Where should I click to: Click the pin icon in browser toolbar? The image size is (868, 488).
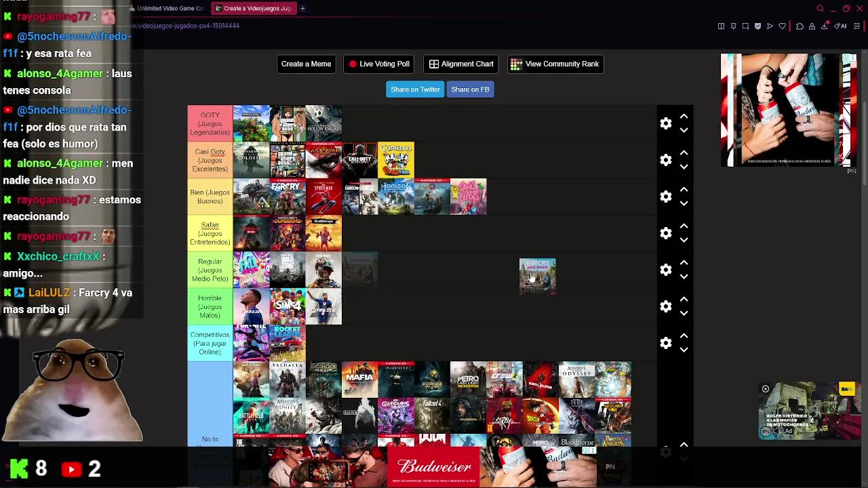733,26
